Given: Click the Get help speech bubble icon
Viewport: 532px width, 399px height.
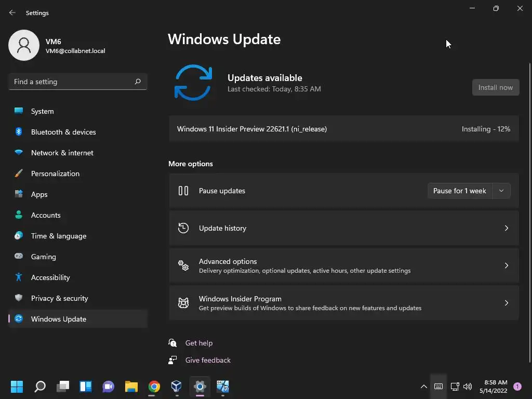Looking at the screenshot, I should tap(172, 343).
